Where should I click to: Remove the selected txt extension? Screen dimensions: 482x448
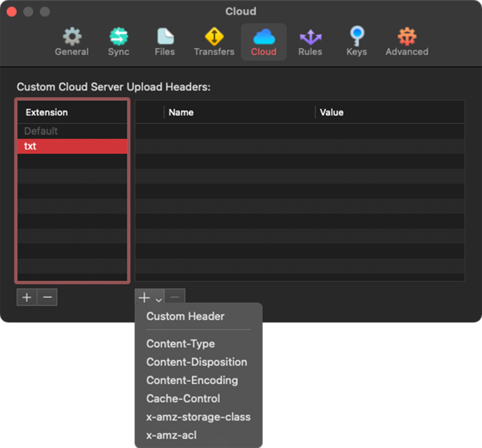tap(47, 297)
